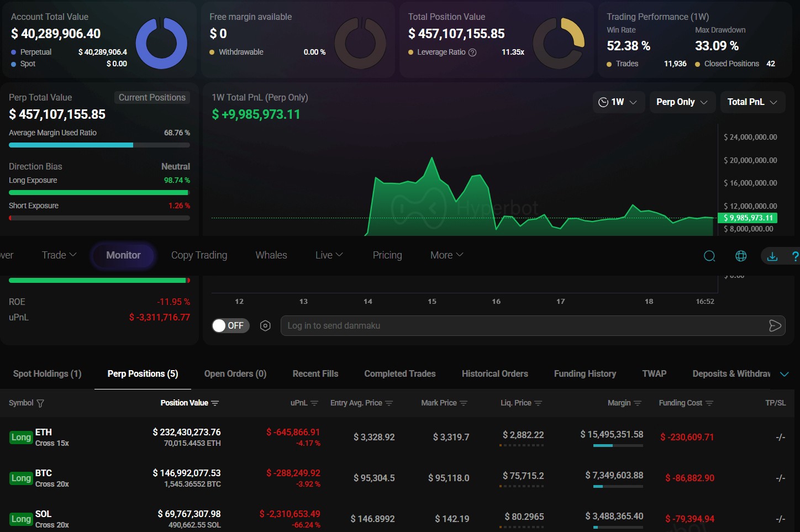Sort by Funding Cost icon
The height and width of the screenshot is (532, 800).
pyautogui.click(x=709, y=403)
